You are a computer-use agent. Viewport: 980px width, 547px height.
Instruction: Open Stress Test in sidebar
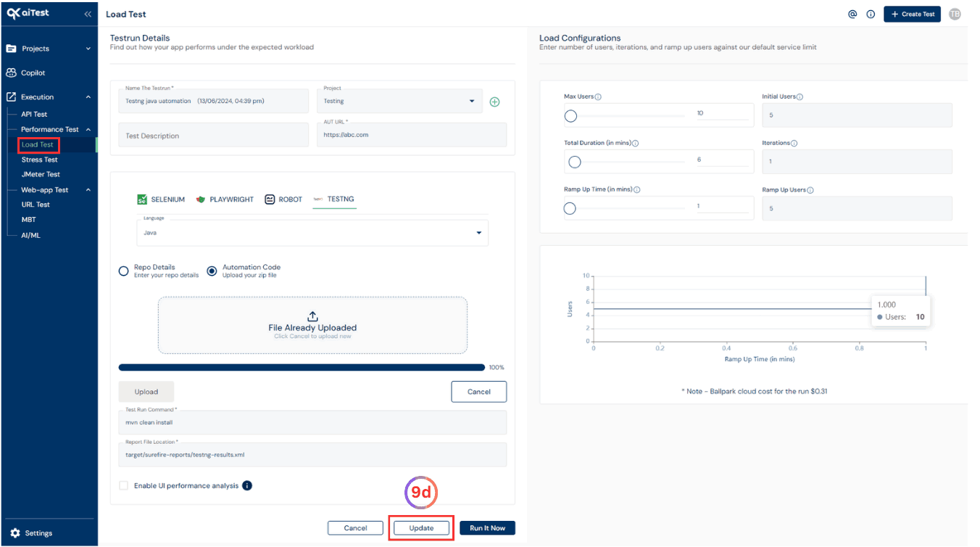(40, 160)
